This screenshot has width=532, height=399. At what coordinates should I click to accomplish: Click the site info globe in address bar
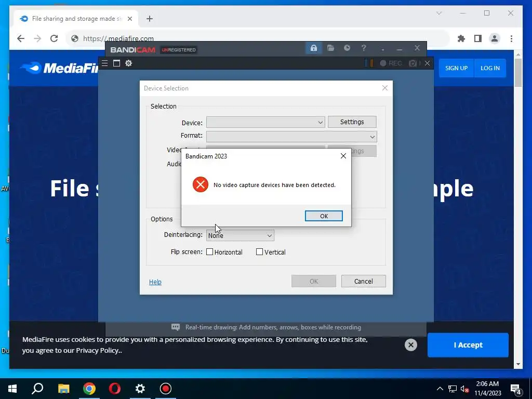[x=75, y=38]
